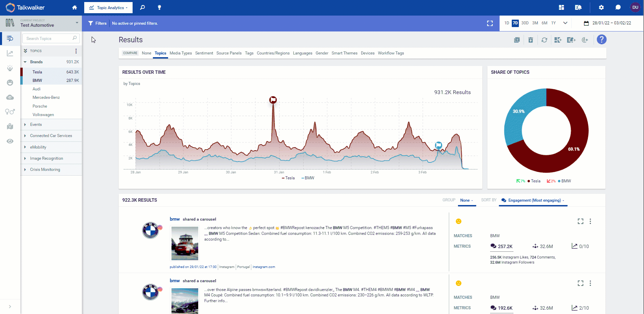Click the blue BMW donut segment
This screenshot has width=644, height=314.
(x=519, y=112)
